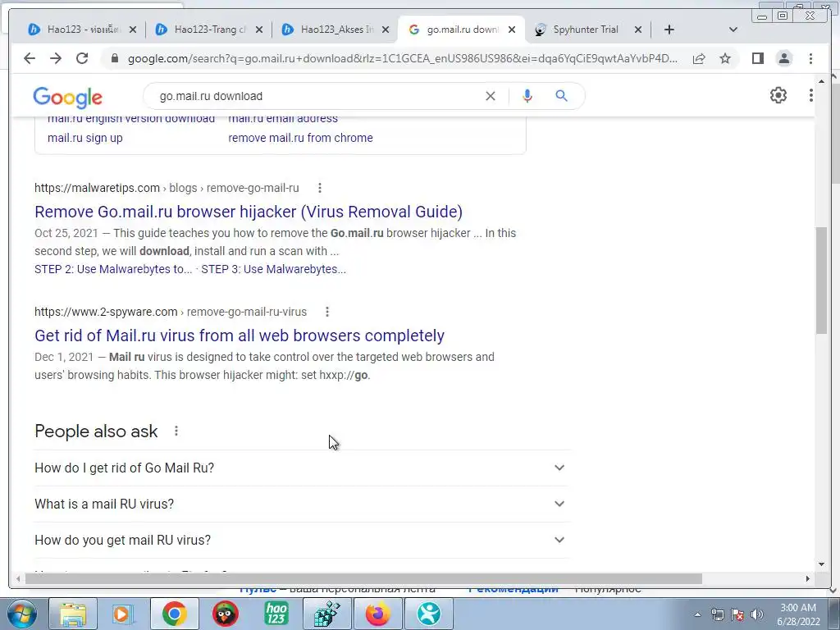
Task: Open options for malwaretips.com result
Action: point(320,188)
